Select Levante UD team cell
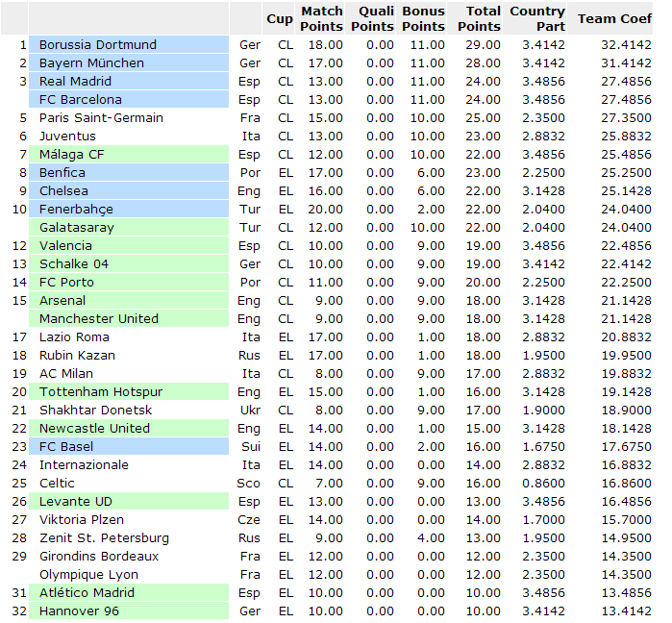The image size is (672, 623). (x=129, y=502)
